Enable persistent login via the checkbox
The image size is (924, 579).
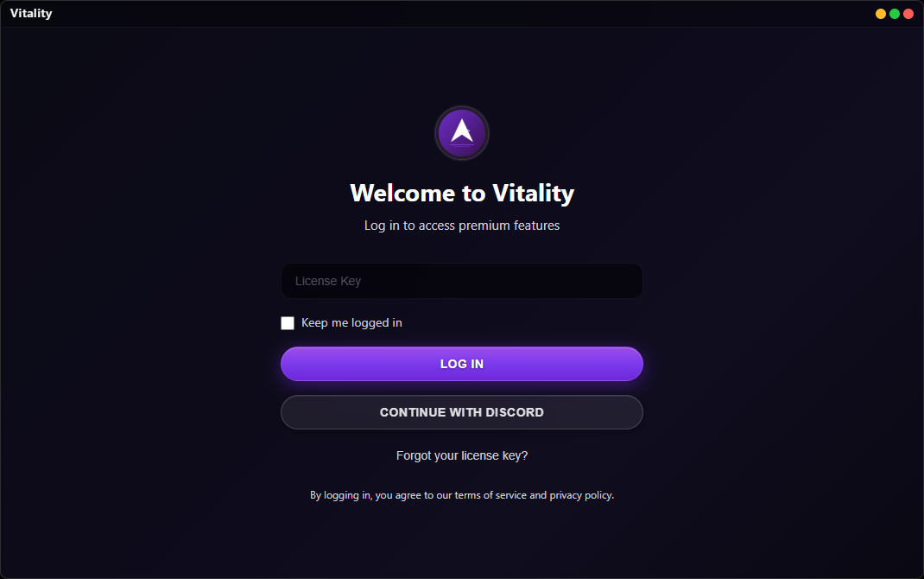tap(288, 322)
